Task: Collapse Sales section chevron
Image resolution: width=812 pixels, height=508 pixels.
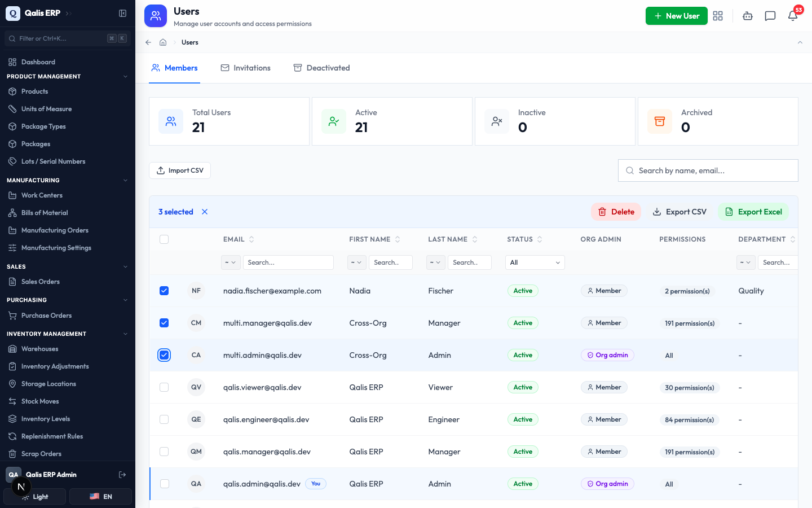Action: click(x=125, y=267)
